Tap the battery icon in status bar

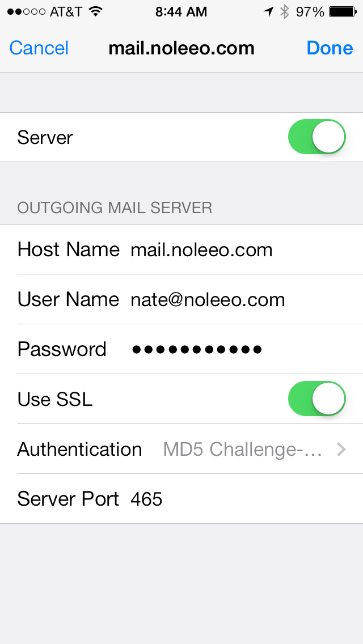pos(343,12)
